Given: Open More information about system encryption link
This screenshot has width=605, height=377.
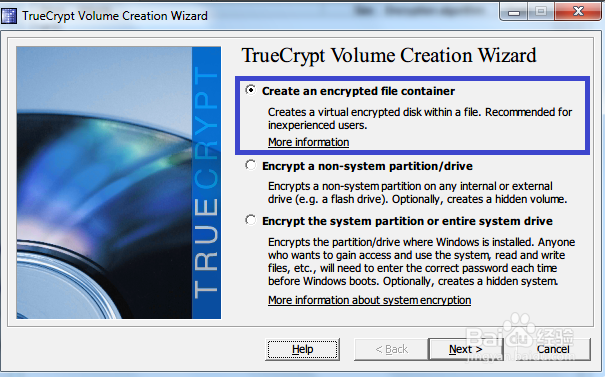Looking at the screenshot, I should coord(369,300).
